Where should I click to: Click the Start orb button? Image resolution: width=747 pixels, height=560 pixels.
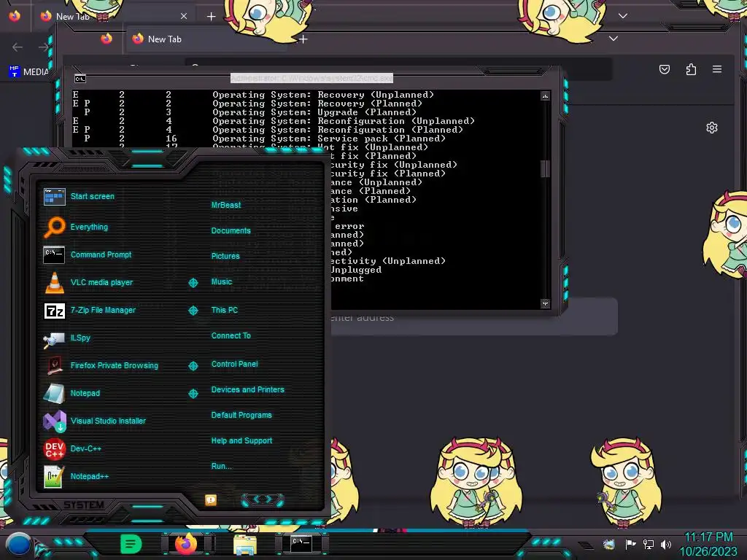[18, 544]
